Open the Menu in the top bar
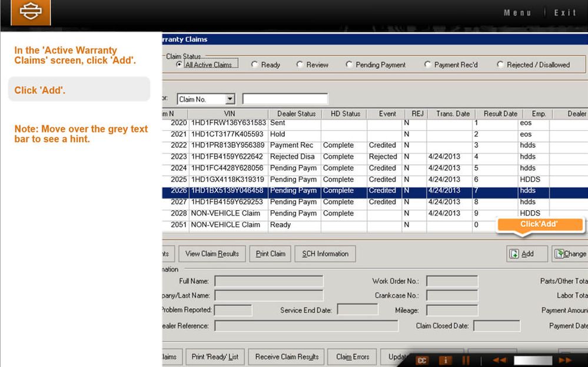 point(517,13)
